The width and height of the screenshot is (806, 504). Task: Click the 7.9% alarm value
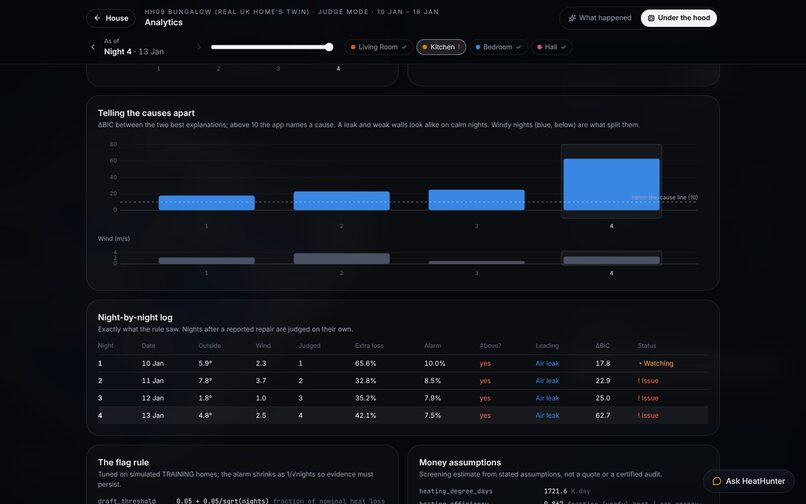433,398
